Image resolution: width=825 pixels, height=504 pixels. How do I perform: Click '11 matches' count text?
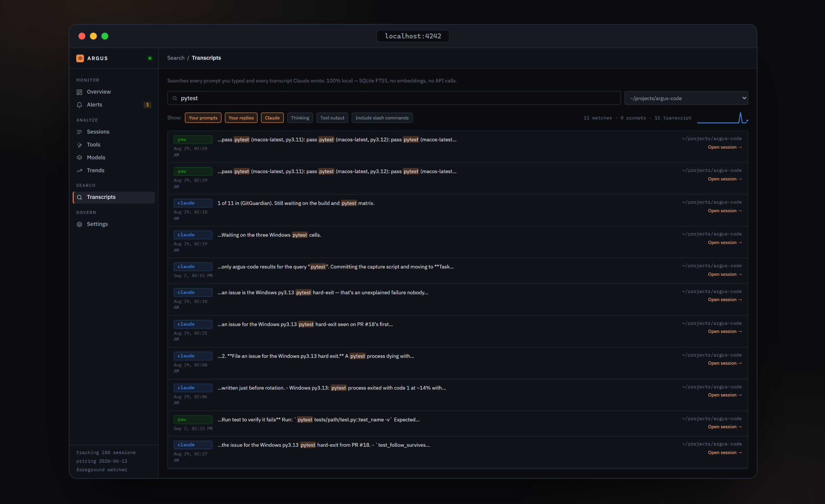(x=597, y=118)
